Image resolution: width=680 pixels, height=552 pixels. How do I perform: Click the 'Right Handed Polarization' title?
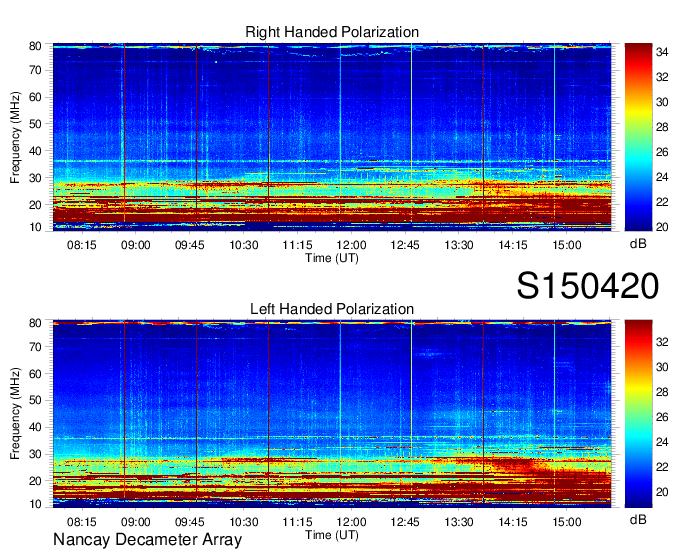(x=332, y=32)
